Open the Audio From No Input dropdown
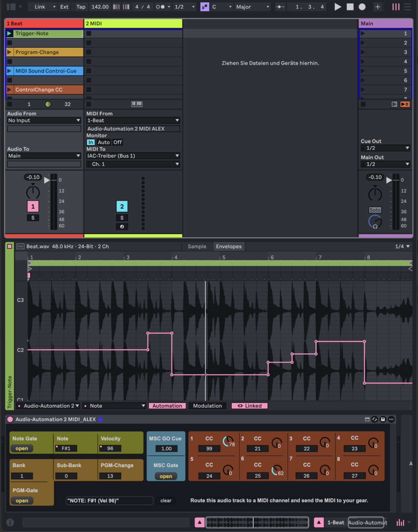Viewport: 418px width, 532px height. (44, 120)
